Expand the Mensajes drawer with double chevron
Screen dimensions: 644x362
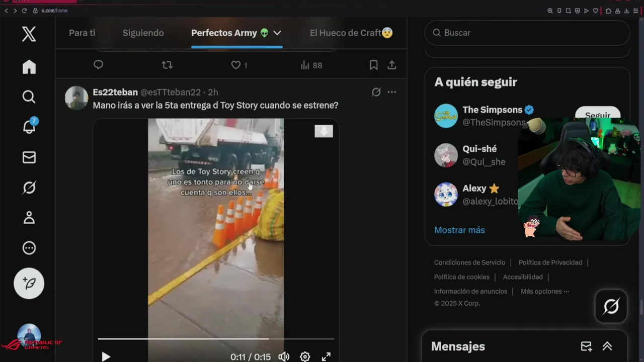pos(607,346)
